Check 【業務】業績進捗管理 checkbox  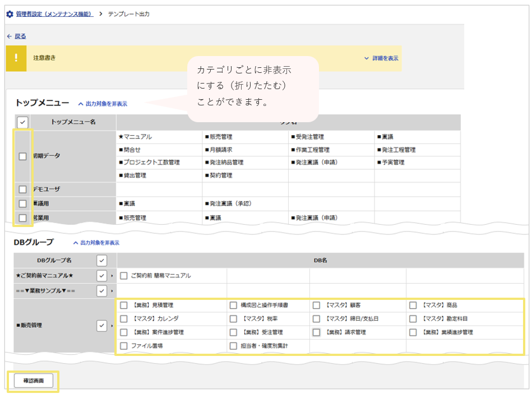413,332
